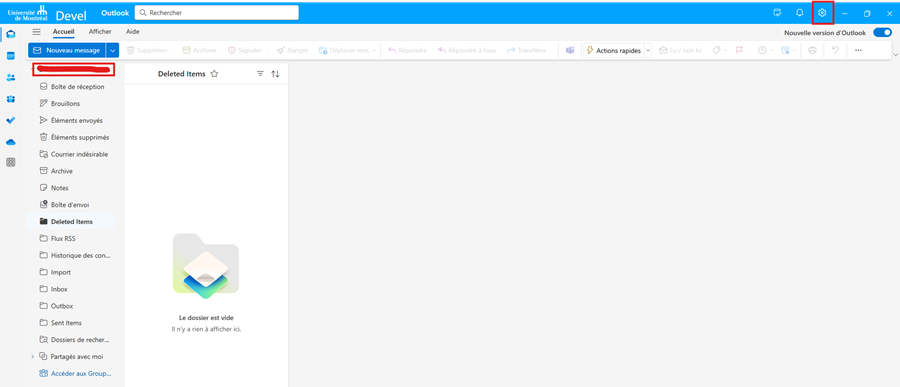Expand the Partagés avec moi folder
Viewport: 900px width, 387px height.
32,357
